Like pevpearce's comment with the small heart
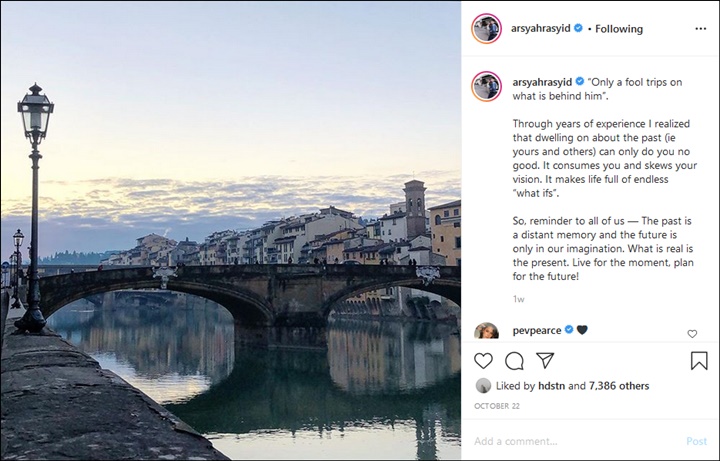The image size is (720, 461). point(692,334)
